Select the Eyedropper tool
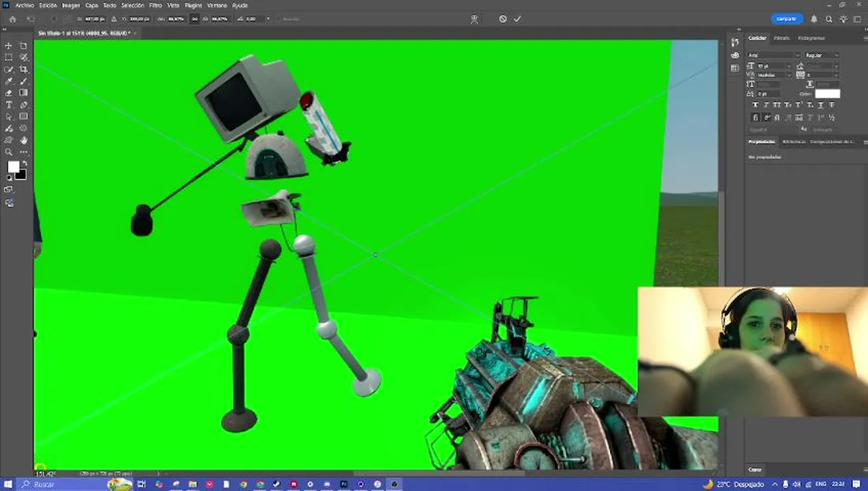Image resolution: width=868 pixels, height=491 pixels. click(x=9, y=81)
